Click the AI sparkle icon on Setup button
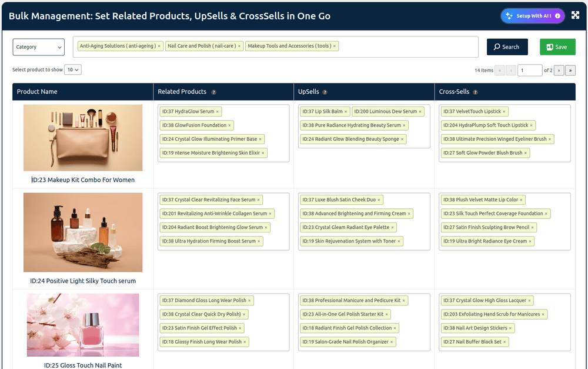588x369 pixels. (x=509, y=15)
